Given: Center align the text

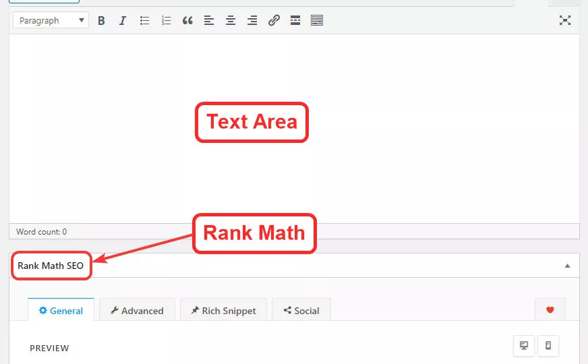Looking at the screenshot, I should 231,20.
